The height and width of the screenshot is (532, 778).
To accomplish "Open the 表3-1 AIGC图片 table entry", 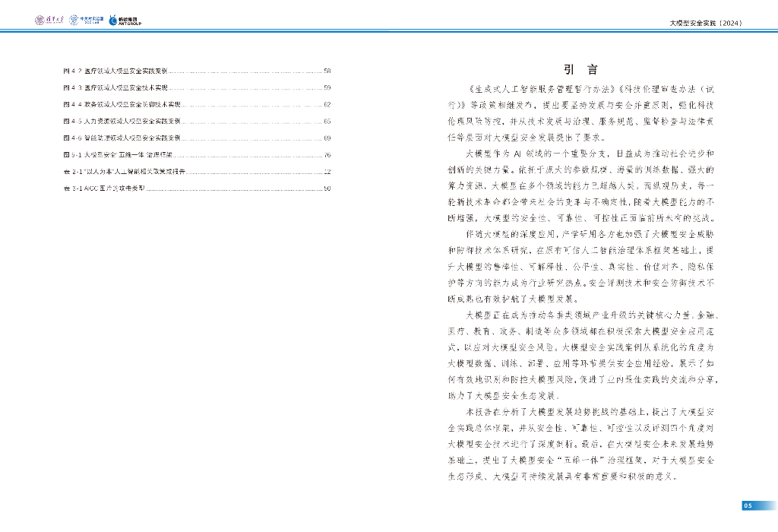I will (x=197, y=188).
